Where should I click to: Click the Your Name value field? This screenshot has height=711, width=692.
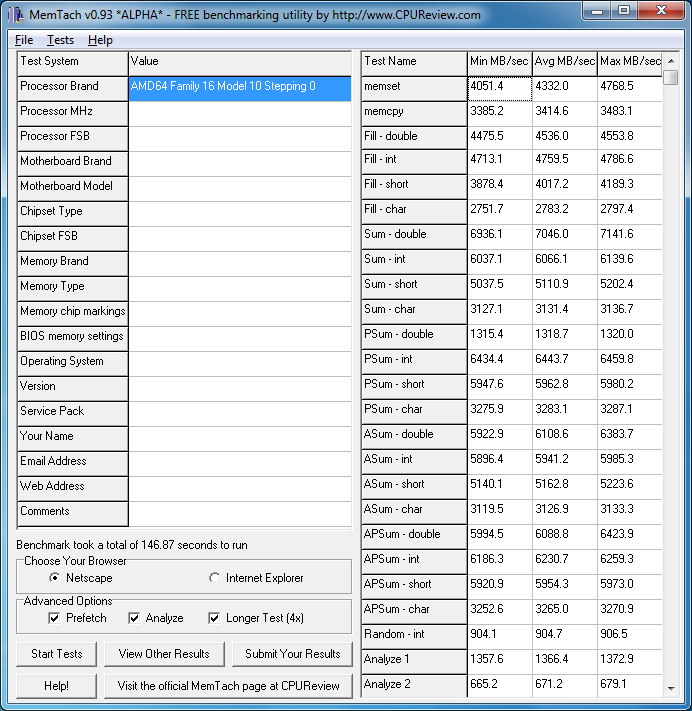click(x=240, y=438)
